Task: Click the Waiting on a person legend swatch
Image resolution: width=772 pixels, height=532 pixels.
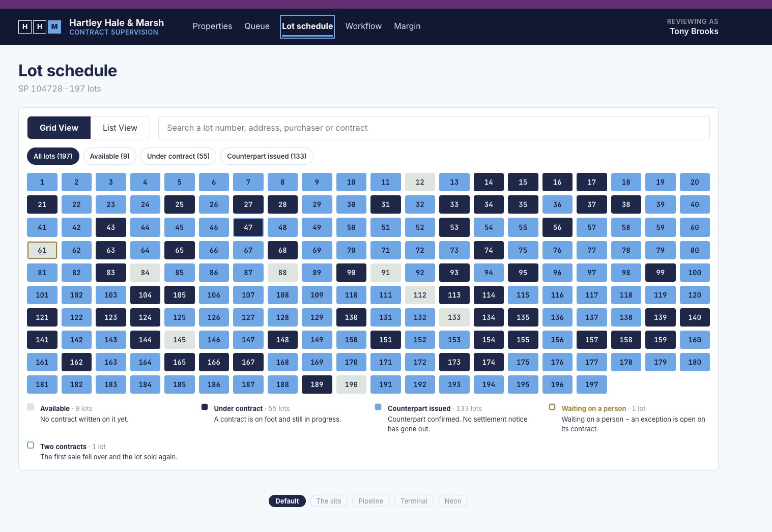Action: (552, 407)
